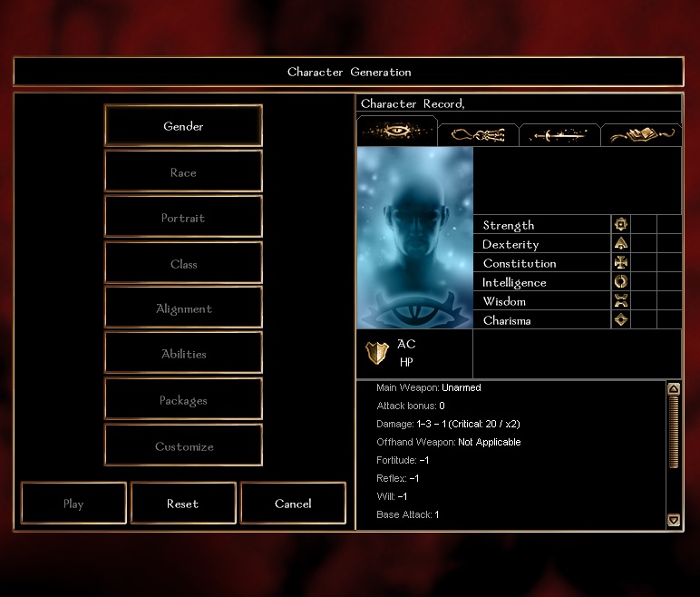Viewport: 700px width, 597px height.
Task: Click the Constitution label
Action: tap(520, 263)
